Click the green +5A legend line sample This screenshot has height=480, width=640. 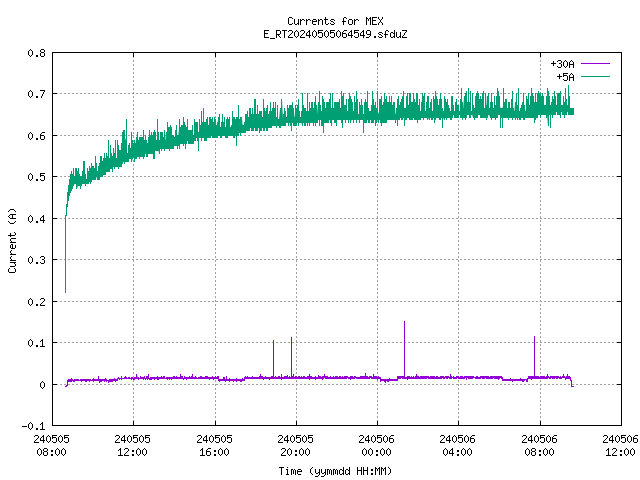pyautogui.click(x=596, y=76)
